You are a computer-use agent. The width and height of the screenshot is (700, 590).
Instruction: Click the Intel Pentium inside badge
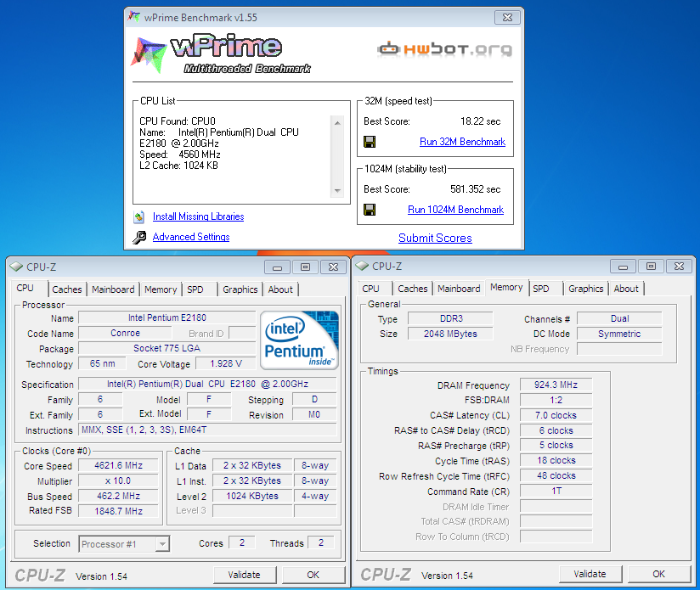click(299, 340)
